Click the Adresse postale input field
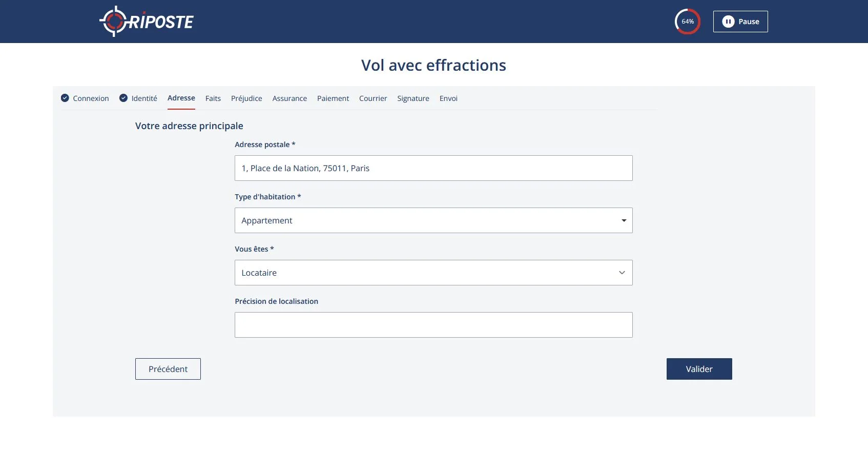This screenshot has width=868, height=454. pyautogui.click(x=433, y=168)
